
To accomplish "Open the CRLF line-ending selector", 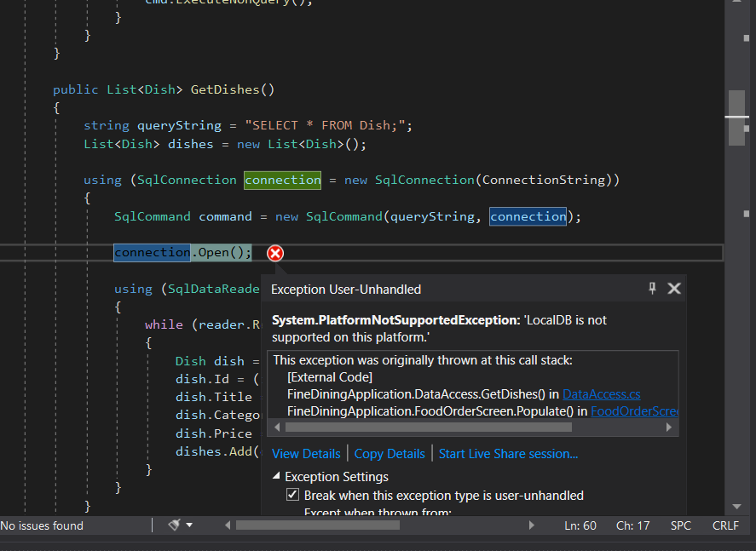I will click(725, 525).
